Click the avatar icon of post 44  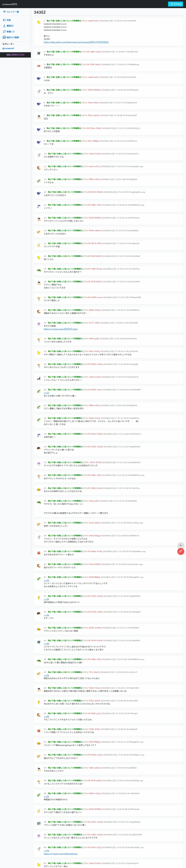point(39,629)
